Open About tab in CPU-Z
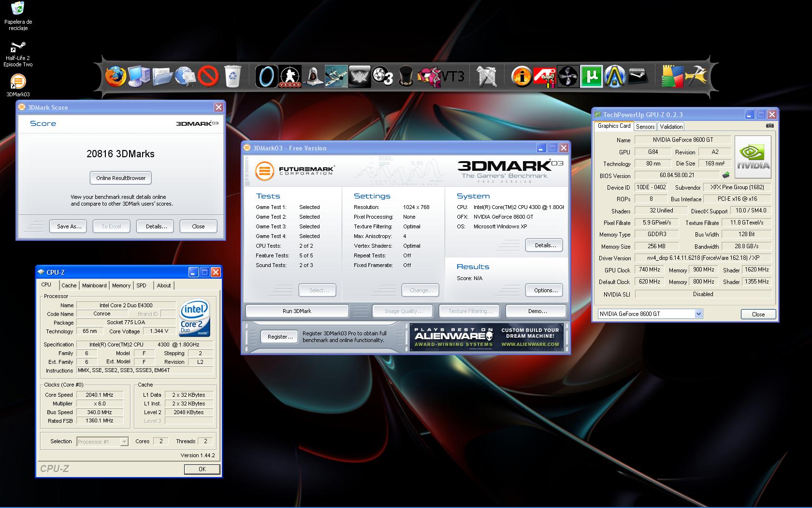Image resolution: width=812 pixels, height=508 pixels. (x=164, y=285)
